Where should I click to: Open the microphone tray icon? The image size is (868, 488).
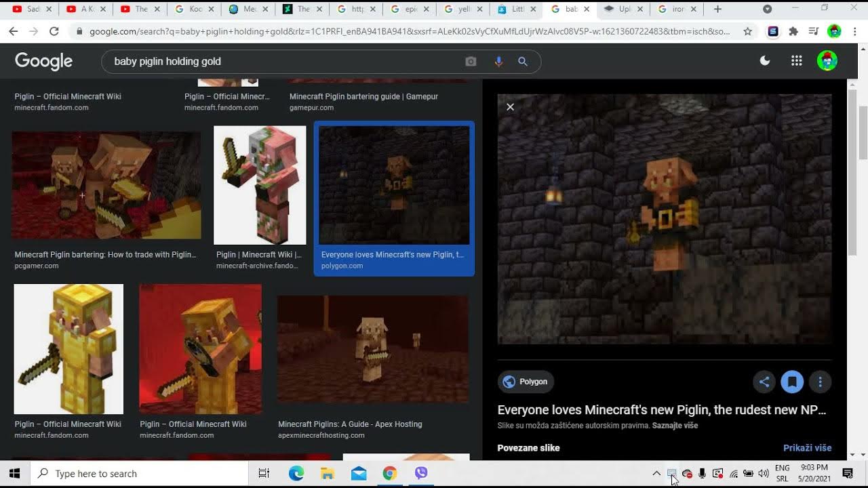click(x=703, y=473)
